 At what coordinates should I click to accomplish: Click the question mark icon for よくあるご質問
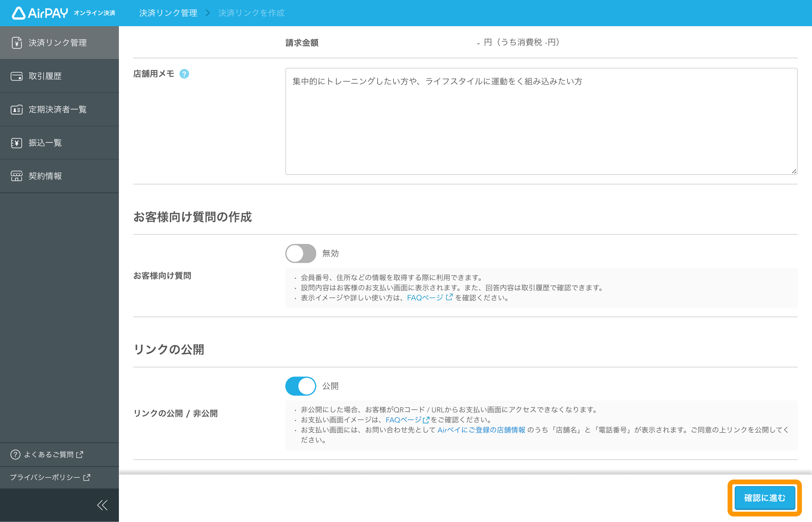15,455
